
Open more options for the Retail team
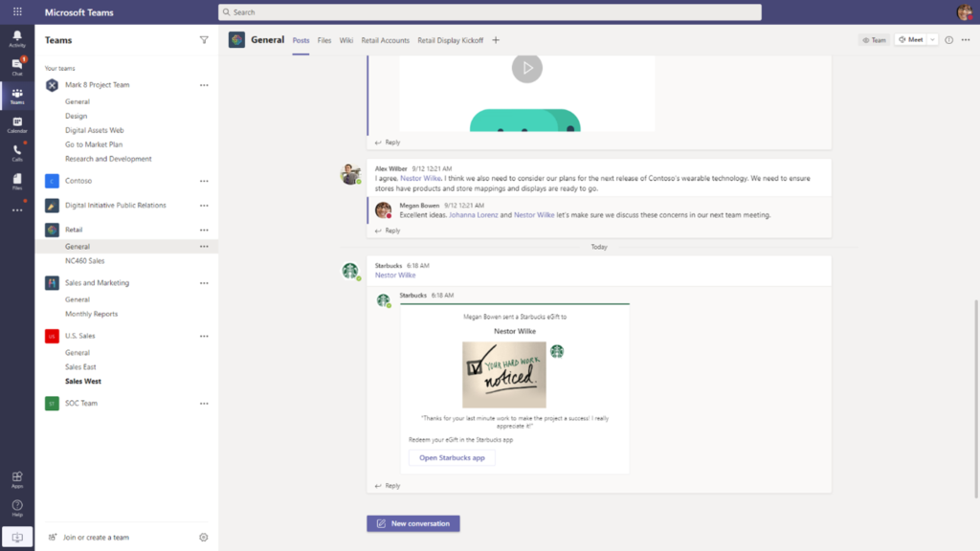204,230
